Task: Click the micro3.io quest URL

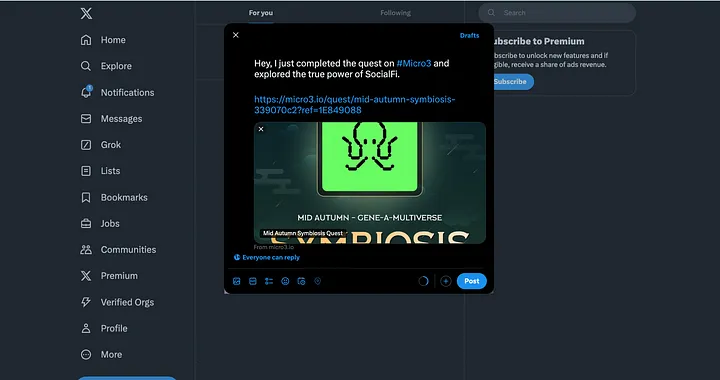Action: [354, 105]
